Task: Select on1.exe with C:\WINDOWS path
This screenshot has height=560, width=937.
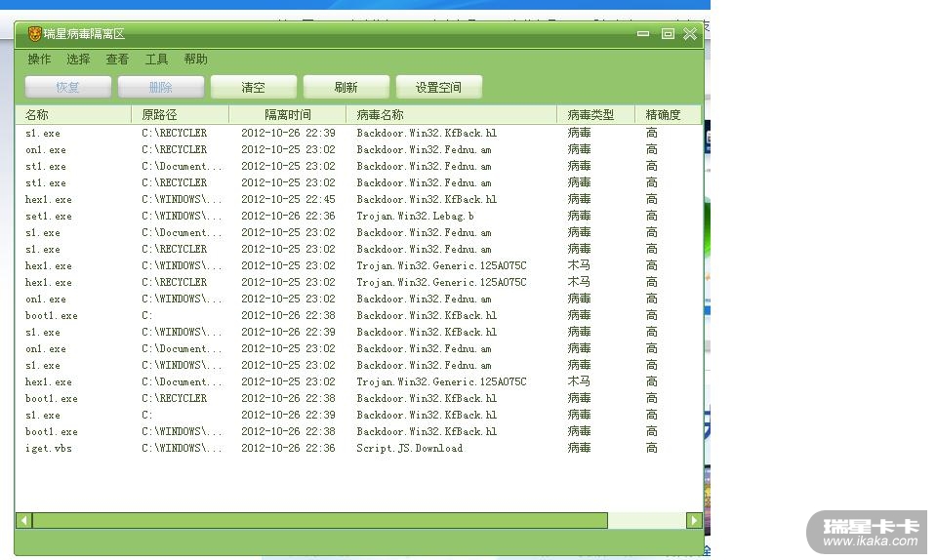Action: pos(358,300)
